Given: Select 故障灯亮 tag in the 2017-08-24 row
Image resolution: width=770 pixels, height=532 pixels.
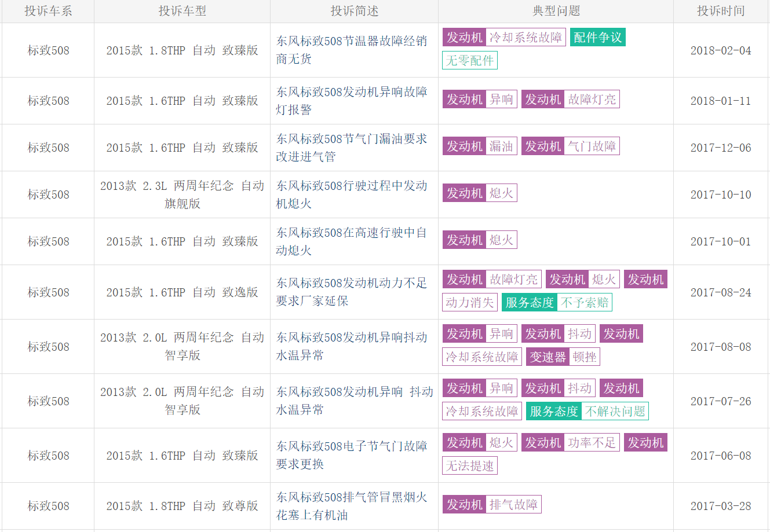Looking at the screenshot, I should tap(513, 279).
